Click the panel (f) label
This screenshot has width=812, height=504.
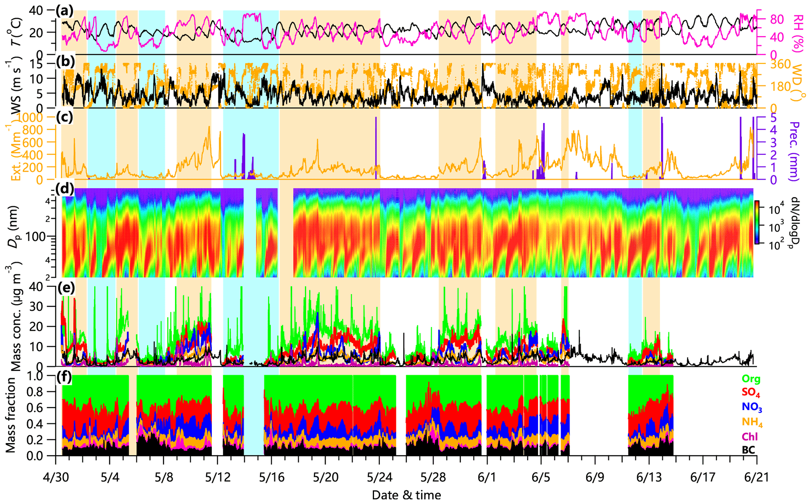(64, 377)
